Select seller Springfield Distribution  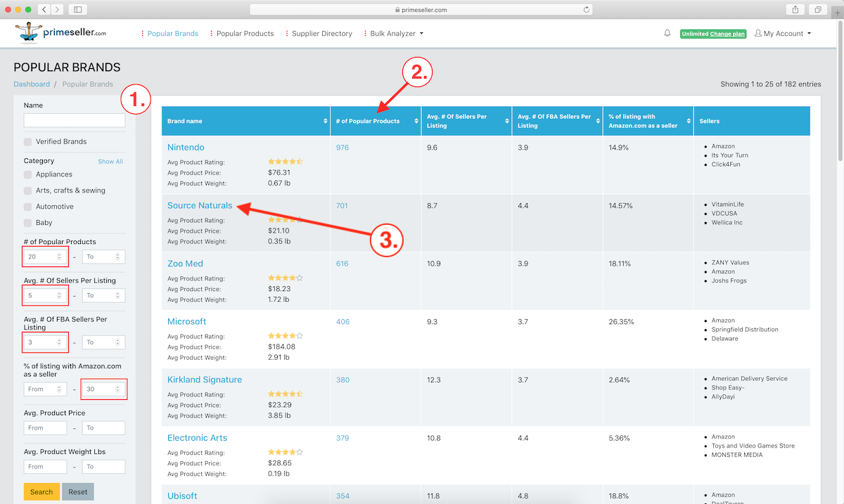tap(745, 330)
